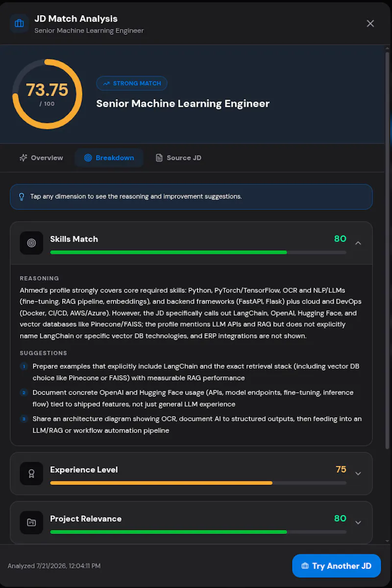Click the Skills Match green progress bar
This screenshot has width=392, height=588.
[198, 253]
